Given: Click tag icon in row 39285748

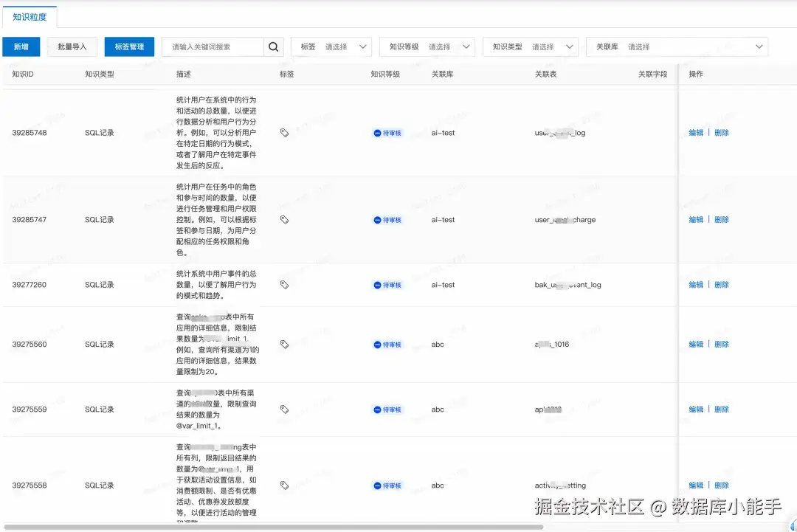Looking at the screenshot, I should (285, 133).
